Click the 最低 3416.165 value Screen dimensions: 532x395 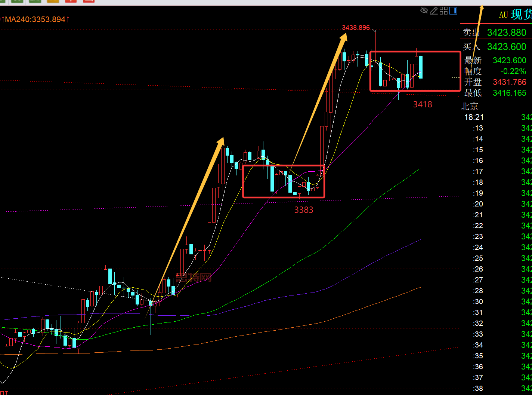click(x=510, y=93)
